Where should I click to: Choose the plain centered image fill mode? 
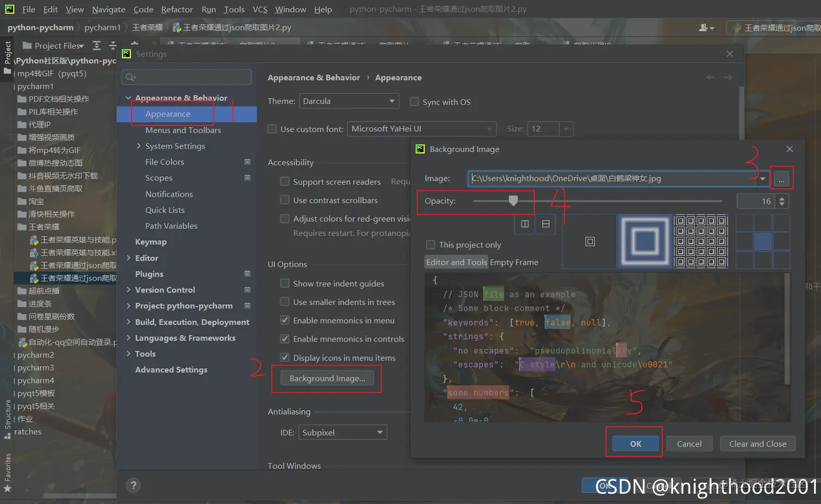pyautogui.click(x=590, y=241)
